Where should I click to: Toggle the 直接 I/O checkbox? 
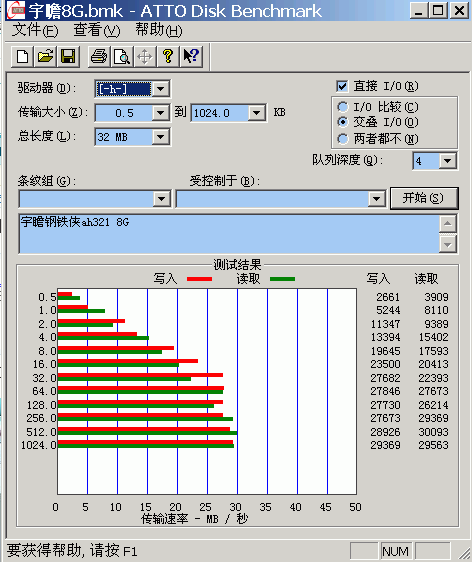tap(342, 86)
